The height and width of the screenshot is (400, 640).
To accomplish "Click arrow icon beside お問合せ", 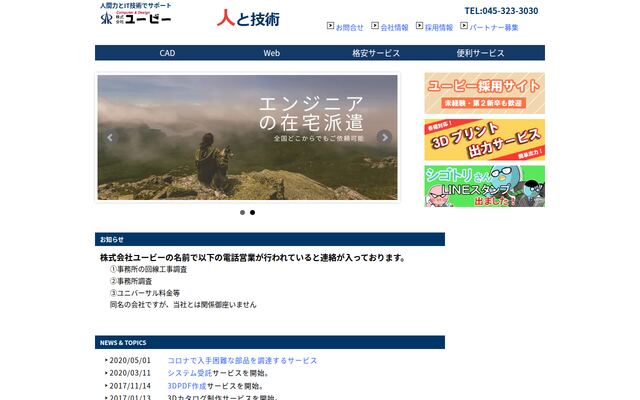I will 331,26.
